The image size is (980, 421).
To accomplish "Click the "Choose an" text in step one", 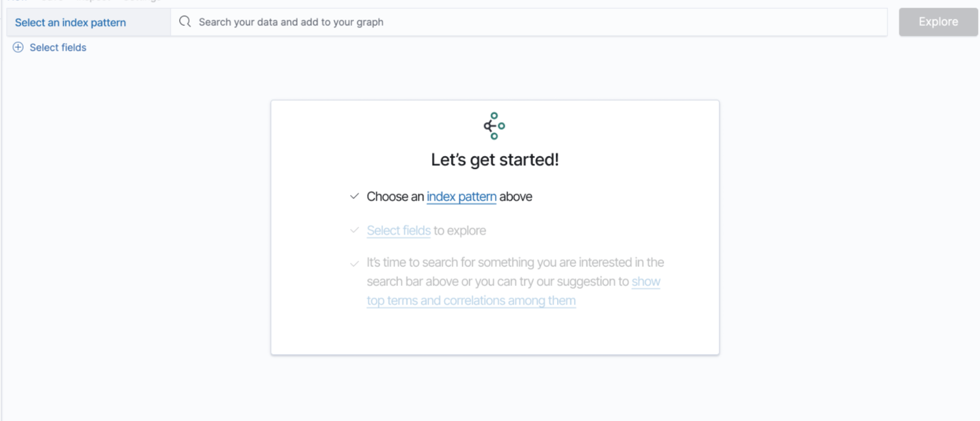I will [x=395, y=197].
